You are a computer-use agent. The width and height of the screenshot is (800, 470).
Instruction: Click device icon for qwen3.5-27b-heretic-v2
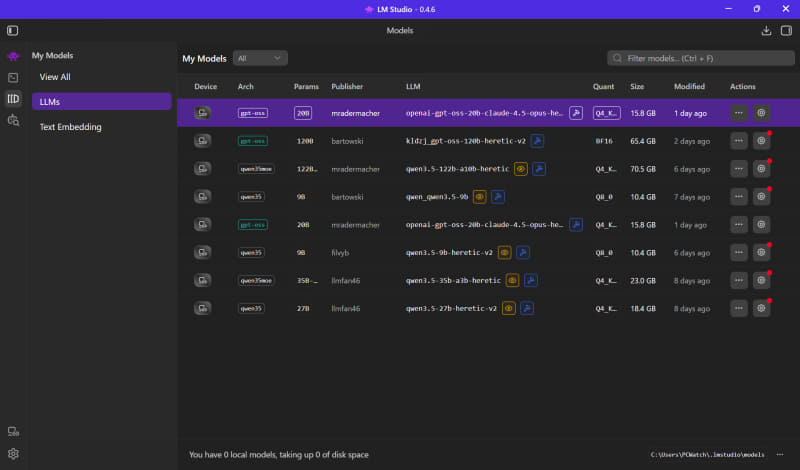(203, 308)
